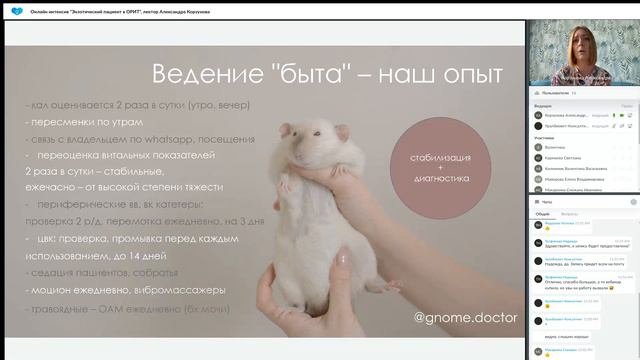Image resolution: width=640 pixels, height=360 pixels.
Task: Click first participant's avatar under 'Участники'
Action: coord(538,147)
